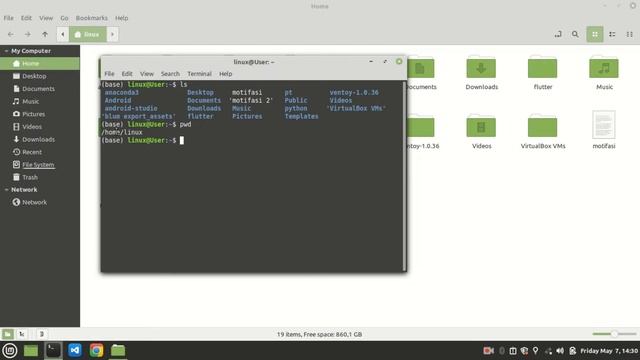This screenshot has height=360, width=640.
Task: Open terminal Search menu
Action: [170, 74]
